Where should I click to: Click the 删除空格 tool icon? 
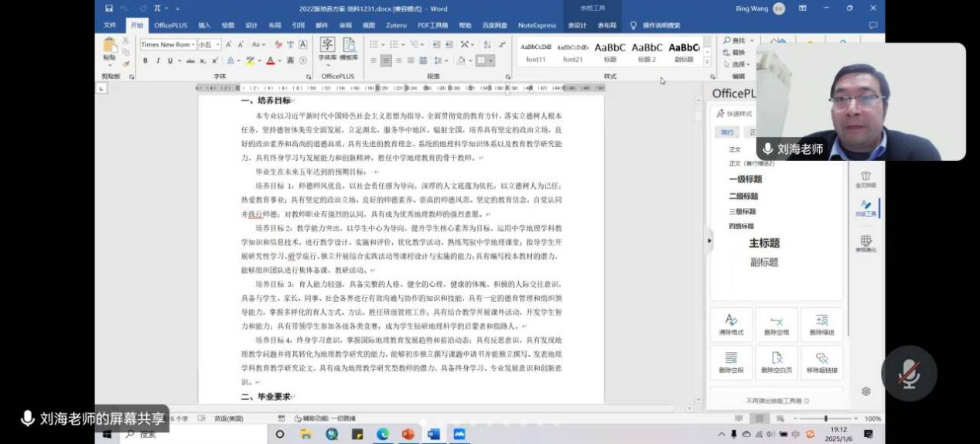777,325
